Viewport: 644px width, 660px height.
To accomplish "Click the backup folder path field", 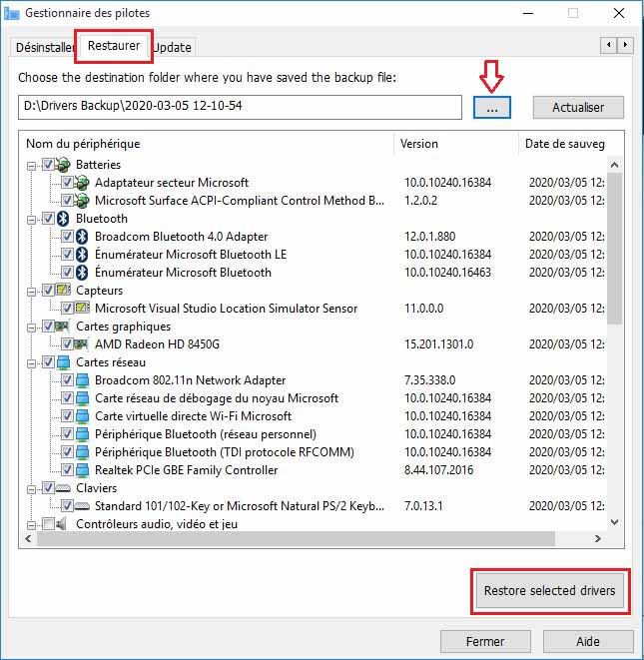I will pyautogui.click(x=240, y=107).
